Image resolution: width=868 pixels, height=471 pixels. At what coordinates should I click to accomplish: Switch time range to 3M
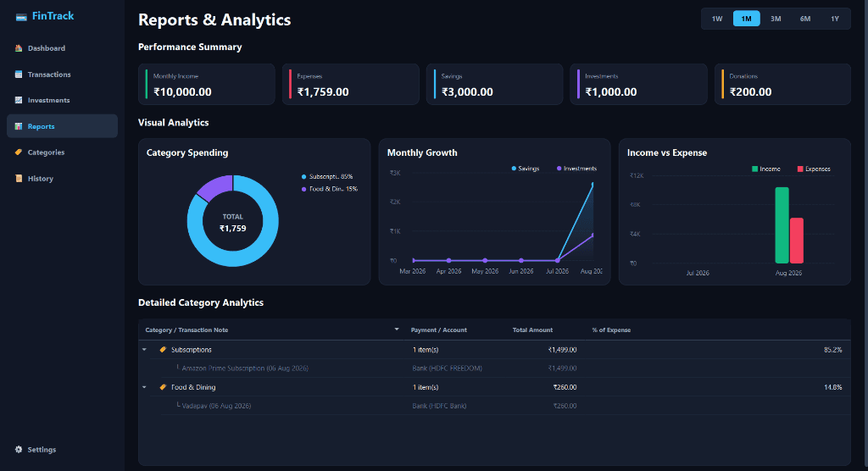coord(776,19)
